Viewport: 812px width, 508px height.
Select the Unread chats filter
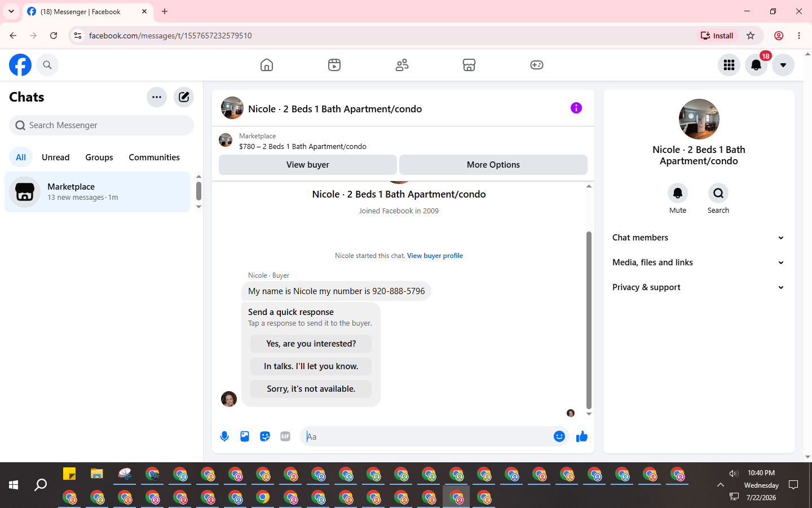(x=56, y=157)
